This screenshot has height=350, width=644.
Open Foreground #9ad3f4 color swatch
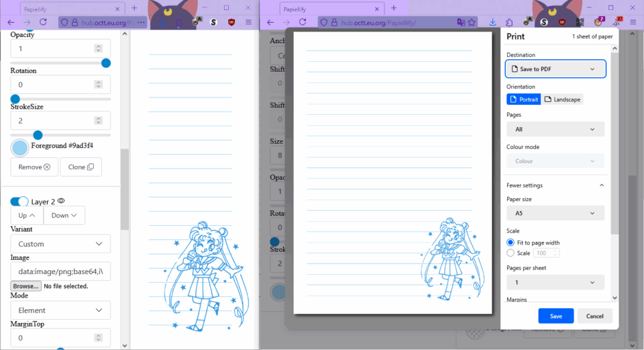19,148
